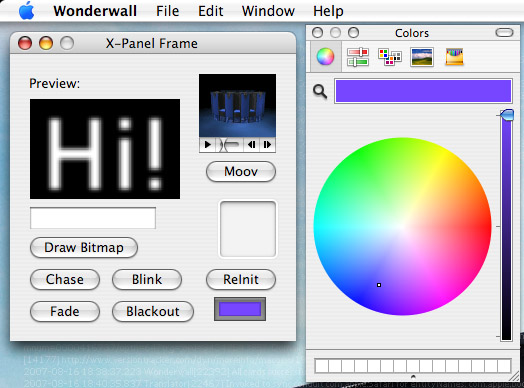Open the Edit menu
The image size is (524, 388).
tap(211, 11)
